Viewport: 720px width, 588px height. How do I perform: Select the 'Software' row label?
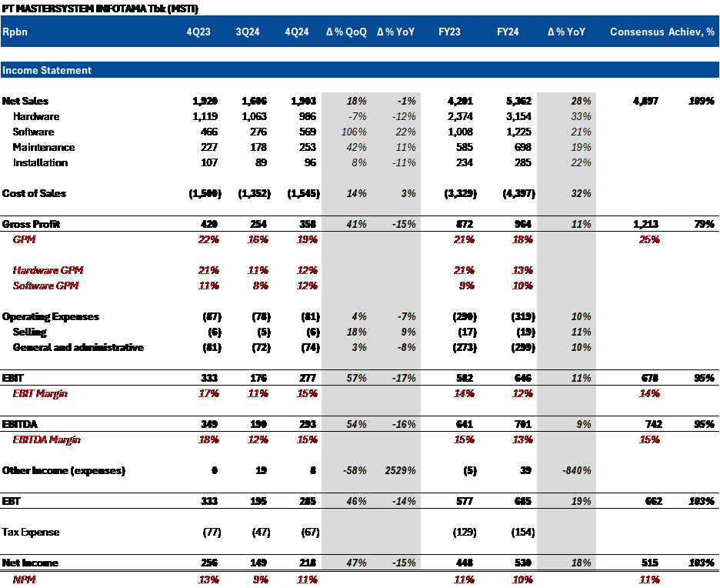point(34,132)
